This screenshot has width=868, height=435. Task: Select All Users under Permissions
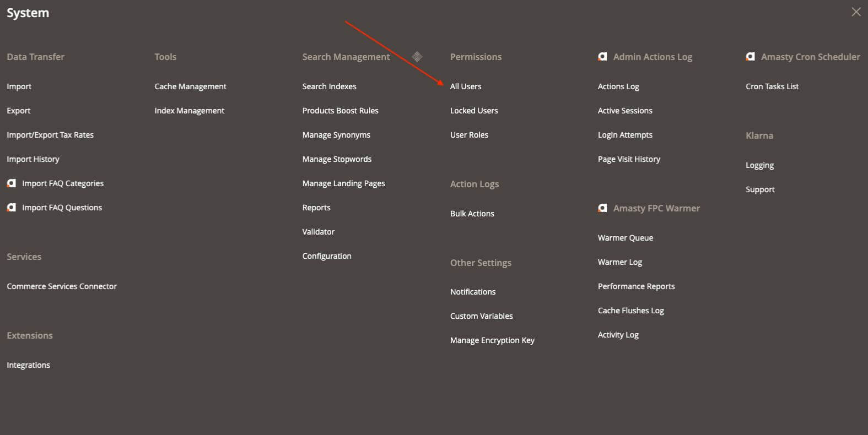coord(466,86)
